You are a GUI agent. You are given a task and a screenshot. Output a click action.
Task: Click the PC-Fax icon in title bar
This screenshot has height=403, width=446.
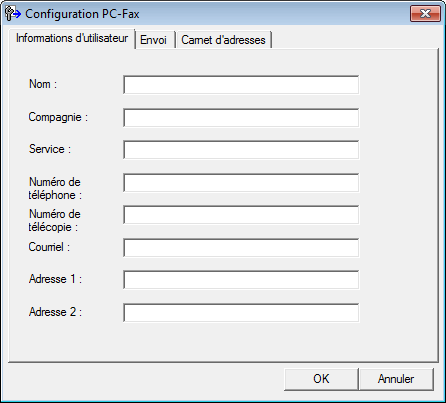(x=13, y=14)
